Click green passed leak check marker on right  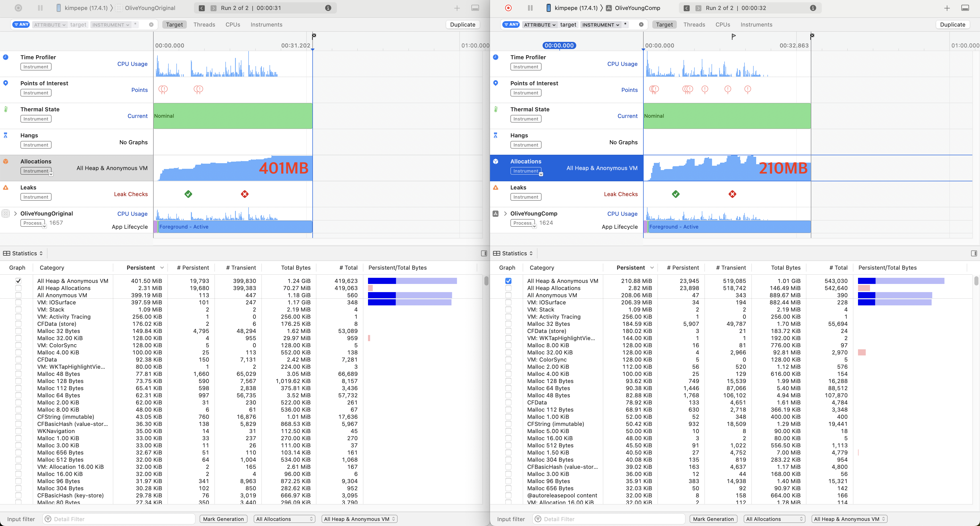[x=676, y=194]
